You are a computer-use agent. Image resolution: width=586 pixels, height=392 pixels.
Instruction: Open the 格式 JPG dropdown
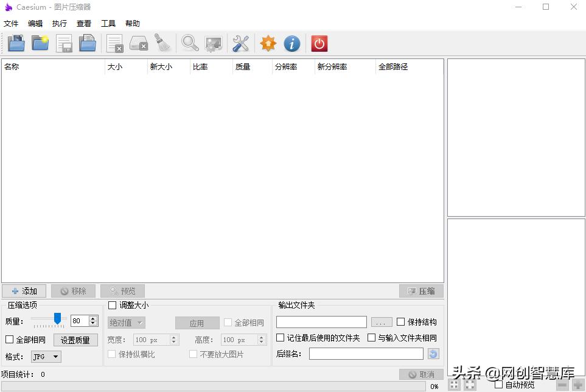(x=46, y=357)
